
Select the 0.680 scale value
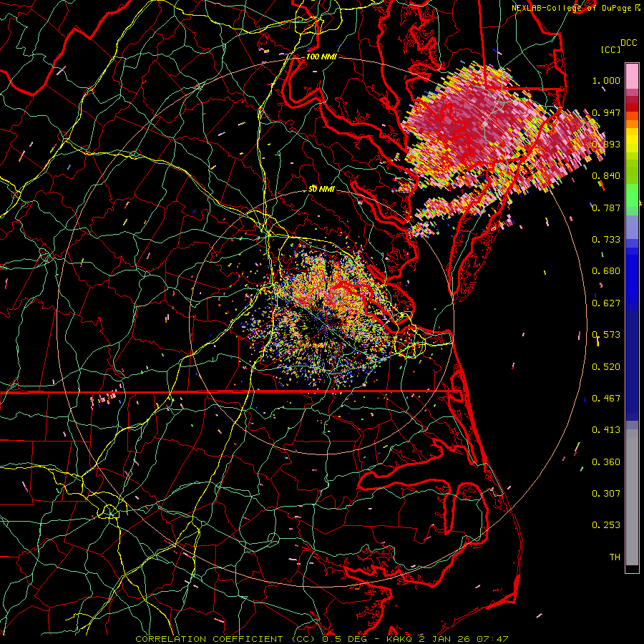click(x=606, y=271)
